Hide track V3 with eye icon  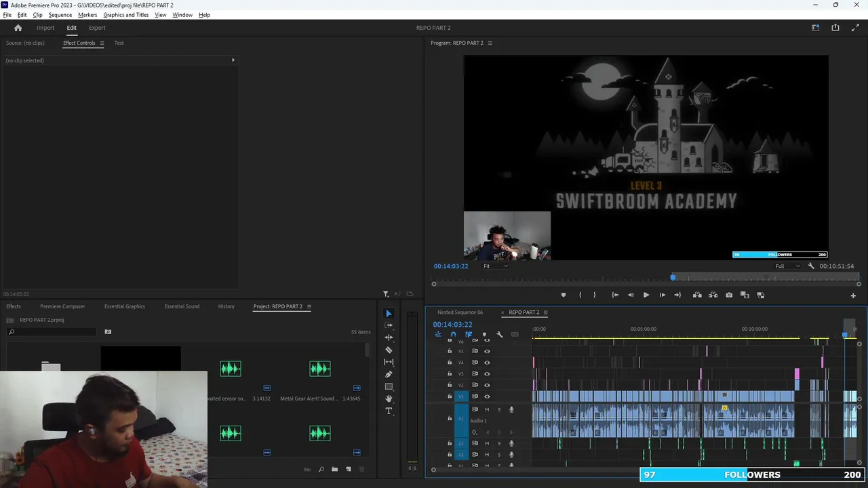coord(487,373)
